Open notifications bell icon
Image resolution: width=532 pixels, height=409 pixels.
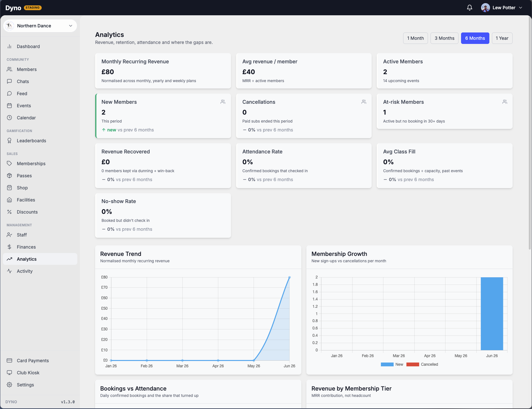470,8
